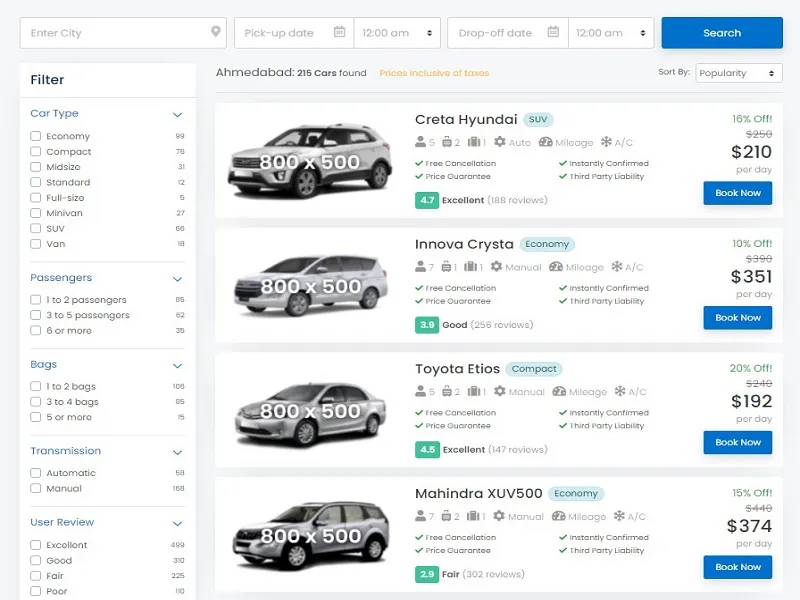
Task: Click Auto transmission gear icon on Creta Hyundai
Action: click(500, 141)
